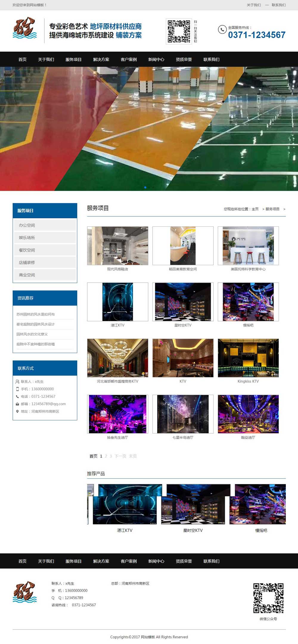Click the WeChat QR code in footer
This screenshot has width=298, height=644.
tap(268, 598)
